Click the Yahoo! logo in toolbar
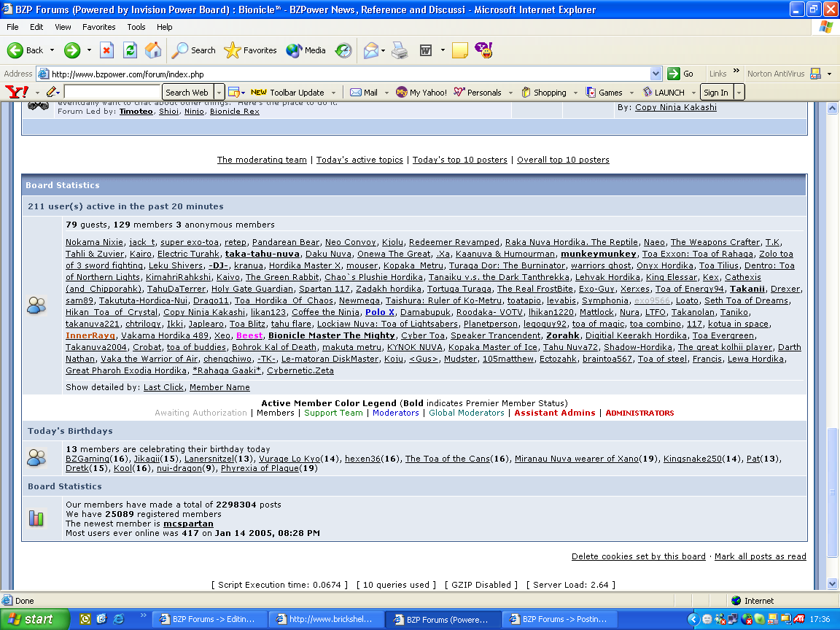 tap(17, 92)
